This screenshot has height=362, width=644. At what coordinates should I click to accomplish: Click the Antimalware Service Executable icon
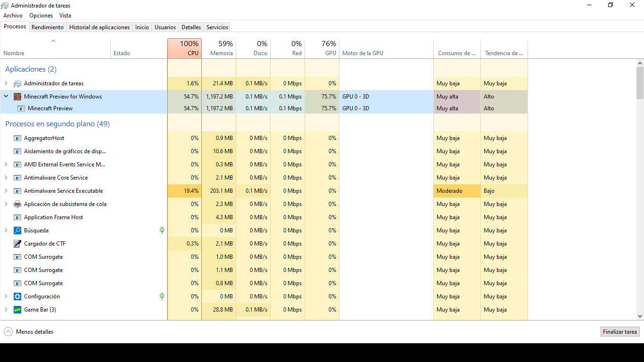pyautogui.click(x=17, y=191)
